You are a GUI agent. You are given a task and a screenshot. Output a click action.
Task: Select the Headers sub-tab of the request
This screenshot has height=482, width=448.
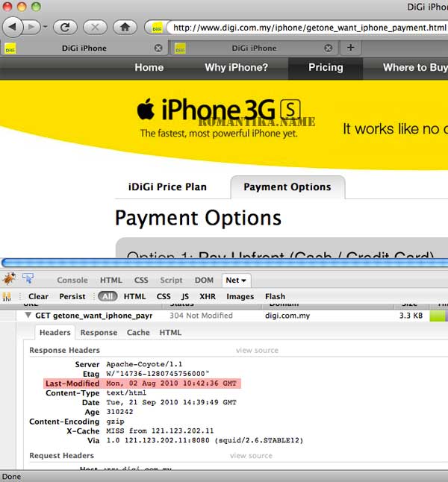click(55, 332)
